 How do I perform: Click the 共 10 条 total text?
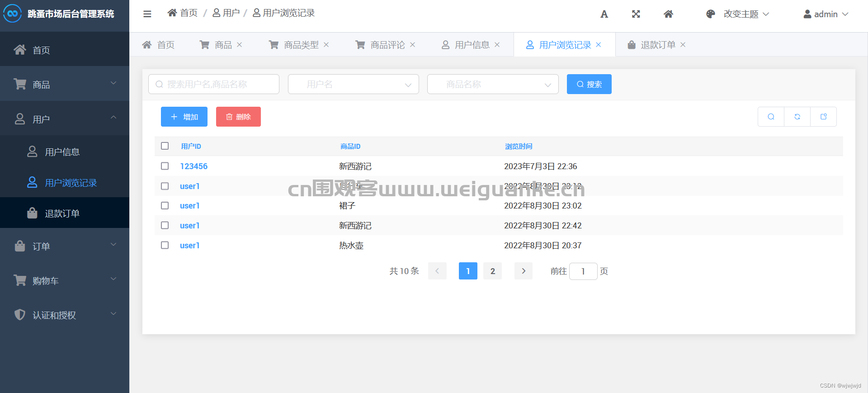(x=404, y=271)
